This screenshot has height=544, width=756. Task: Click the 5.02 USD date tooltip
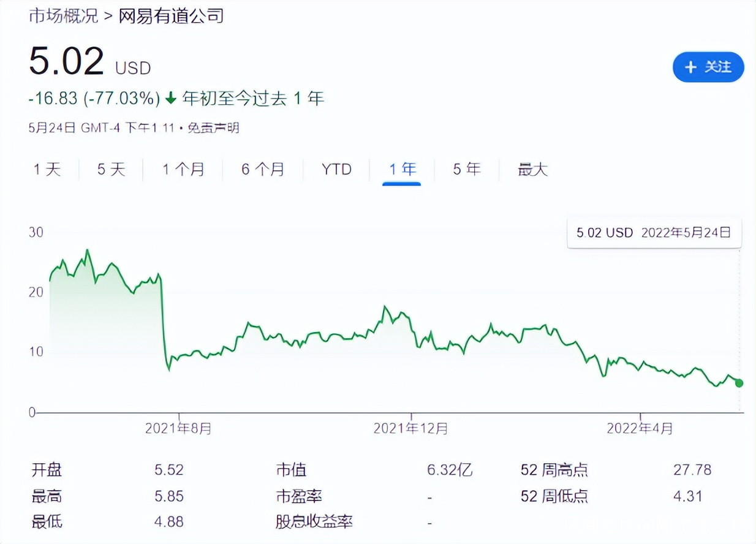[x=654, y=233]
